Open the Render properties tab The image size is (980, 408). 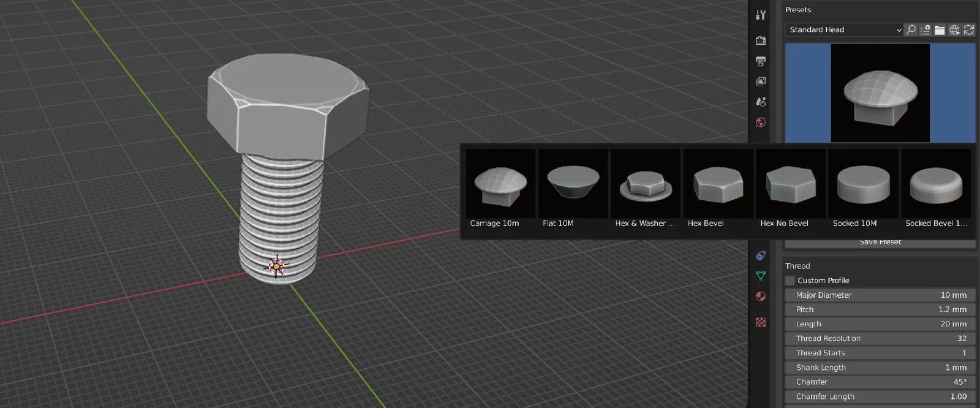(761, 41)
